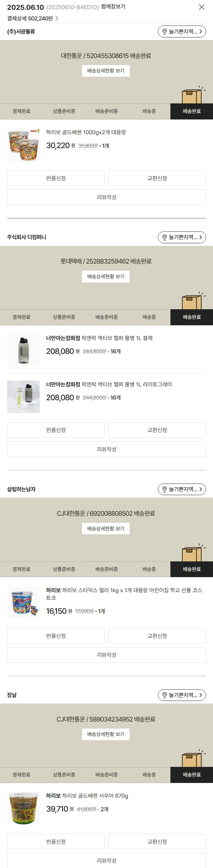Write review for 하리보 스타믹스 젤리
213x868 pixels.
[x=106, y=655]
